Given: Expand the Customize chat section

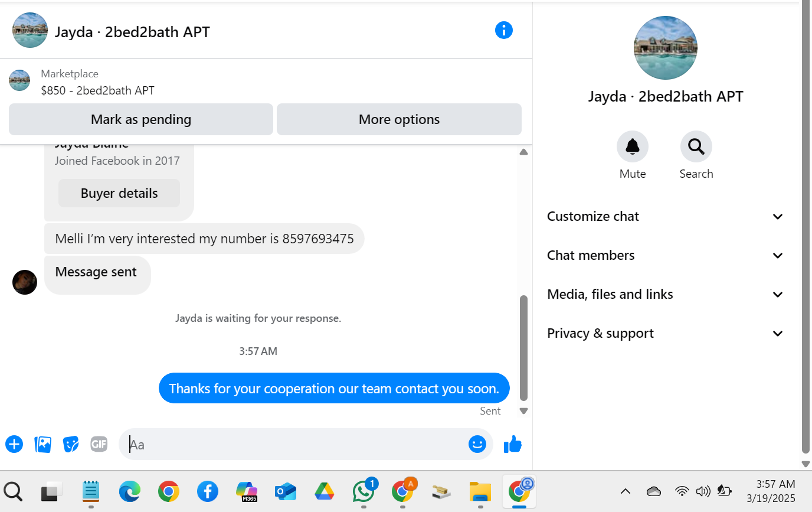Looking at the screenshot, I should (x=666, y=217).
